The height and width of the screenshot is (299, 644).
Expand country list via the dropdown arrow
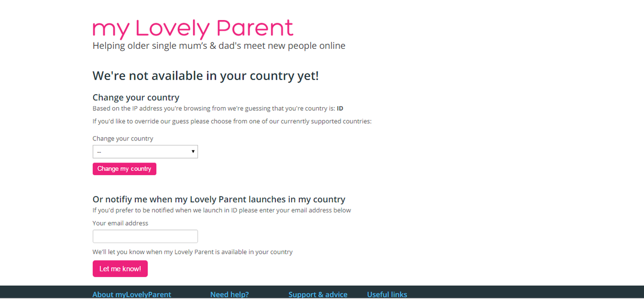(193, 152)
